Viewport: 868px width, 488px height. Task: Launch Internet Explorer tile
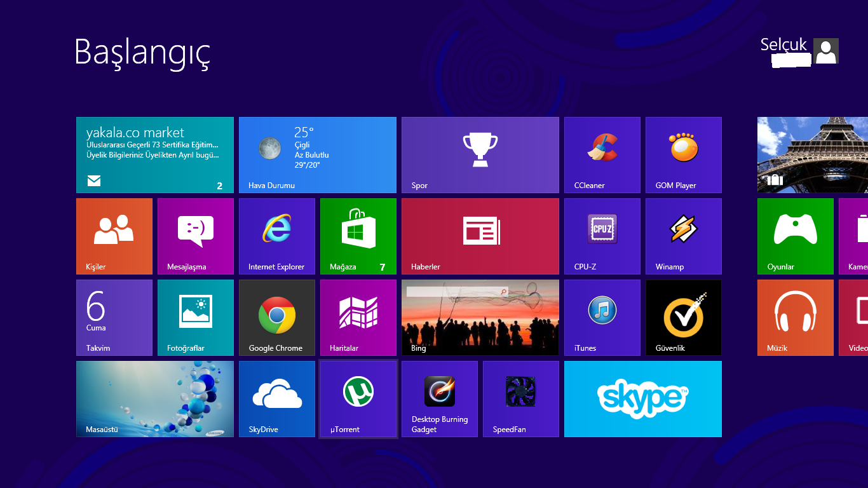tap(277, 236)
